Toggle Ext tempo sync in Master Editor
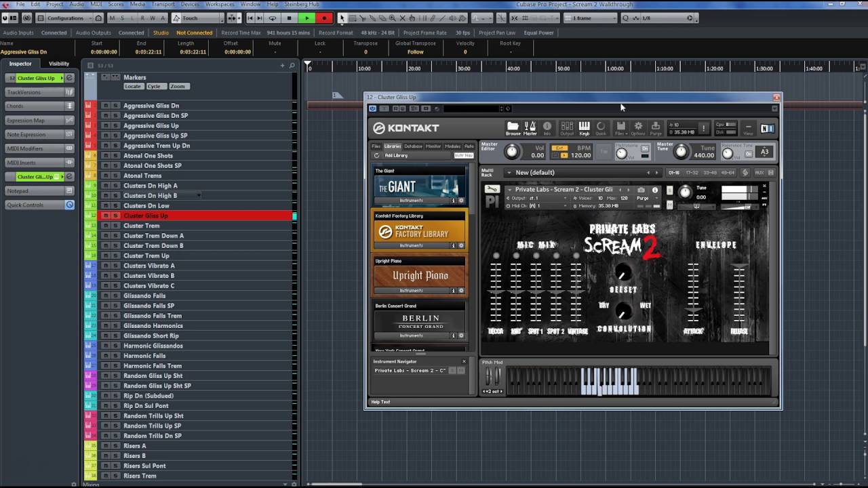The image size is (868, 488). (x=559, y=148)
